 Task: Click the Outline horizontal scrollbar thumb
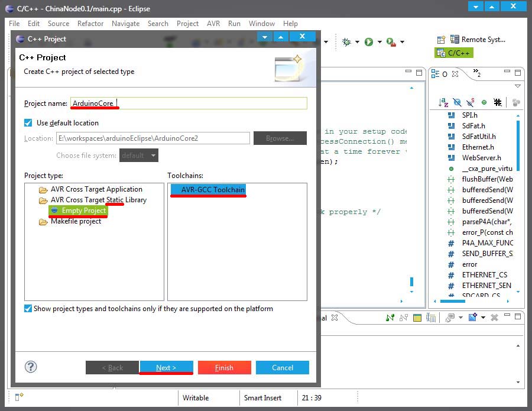453,302
